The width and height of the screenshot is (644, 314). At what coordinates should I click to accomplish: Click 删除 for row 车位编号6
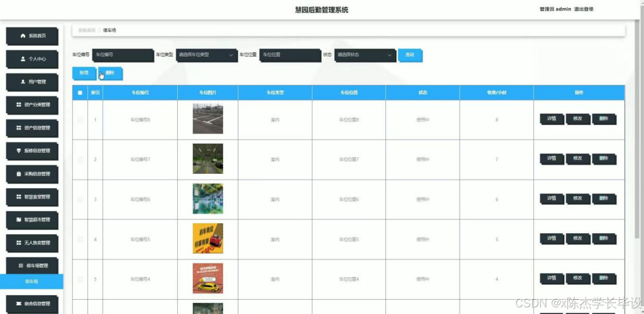coord(604,199)
